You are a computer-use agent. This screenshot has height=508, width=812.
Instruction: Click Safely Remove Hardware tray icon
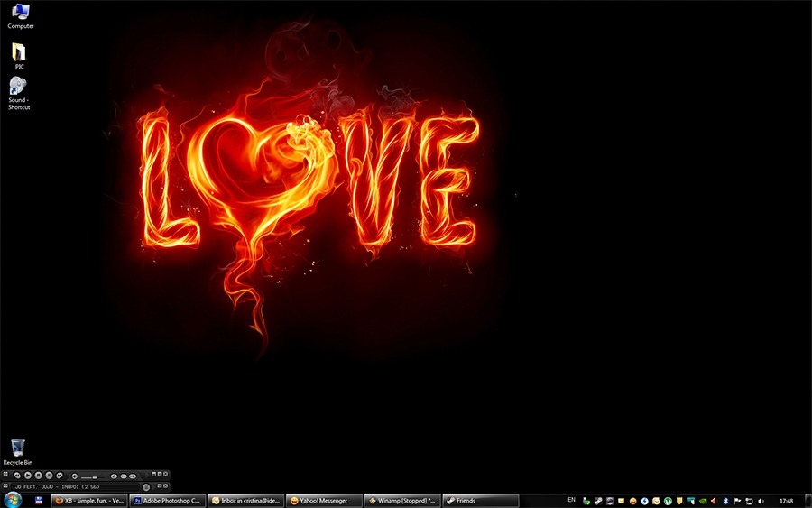586,502
